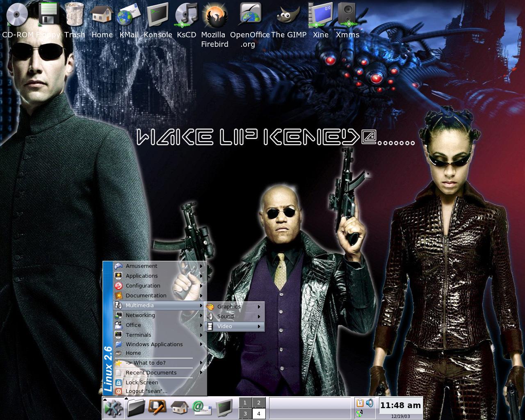The height and width of the screenshot is (420, 525).
Task: Expand arrow beside Networking
Action: coord(201,315)
